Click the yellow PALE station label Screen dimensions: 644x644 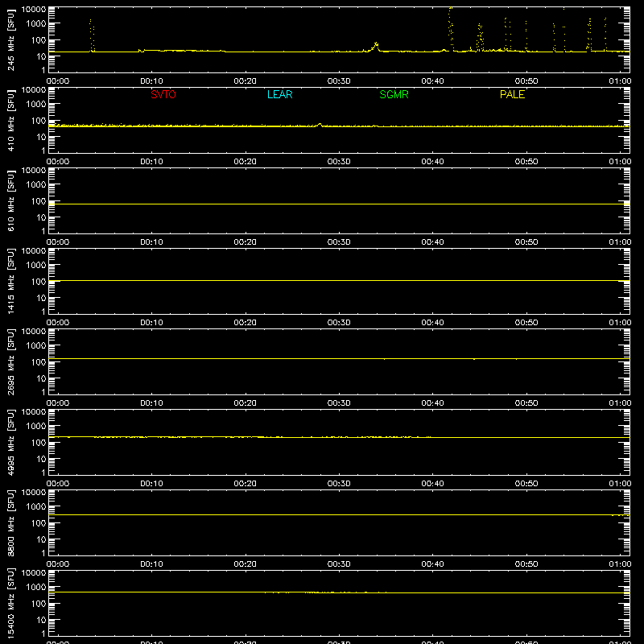pos(512,94)
